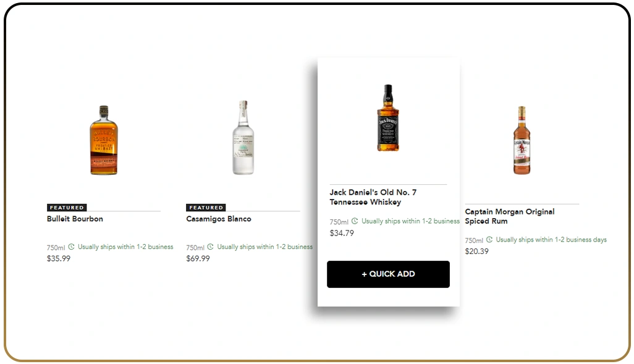Viewport: 634px width, 364px height.
Task: Click the shipping clock icon for Bulleit Bourbon
Action: click(x=70, y=247)
